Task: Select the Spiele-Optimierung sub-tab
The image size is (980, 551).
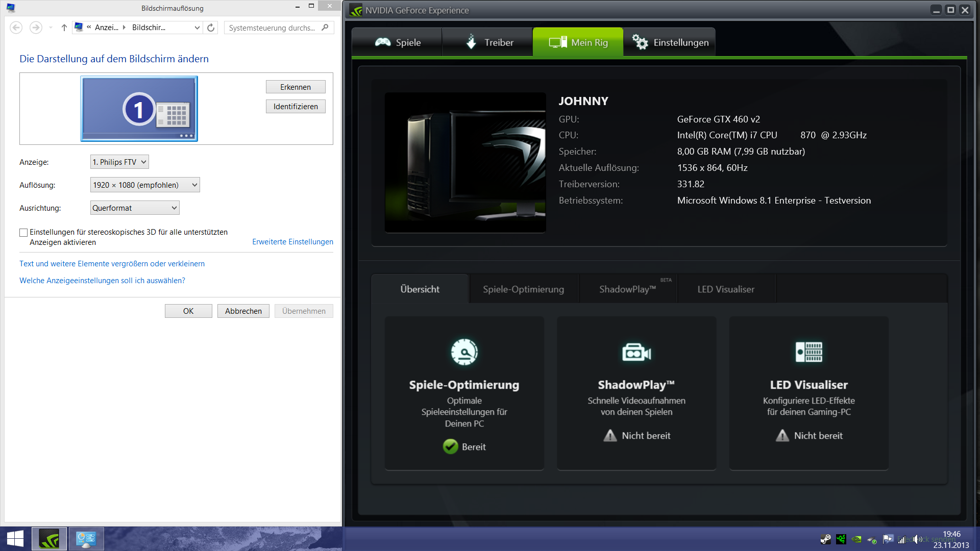Action: pyautogui.click(x=523, y=289)
